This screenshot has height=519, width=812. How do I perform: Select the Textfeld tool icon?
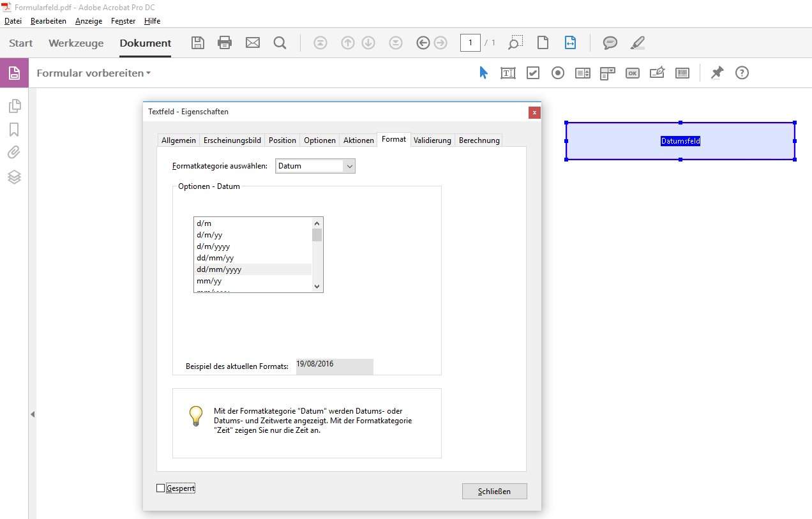click(508, 73)
